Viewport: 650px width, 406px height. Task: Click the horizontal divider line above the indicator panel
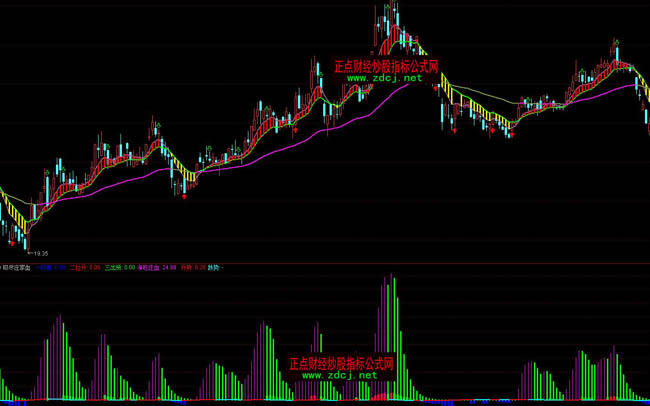(x=325, y=261)
